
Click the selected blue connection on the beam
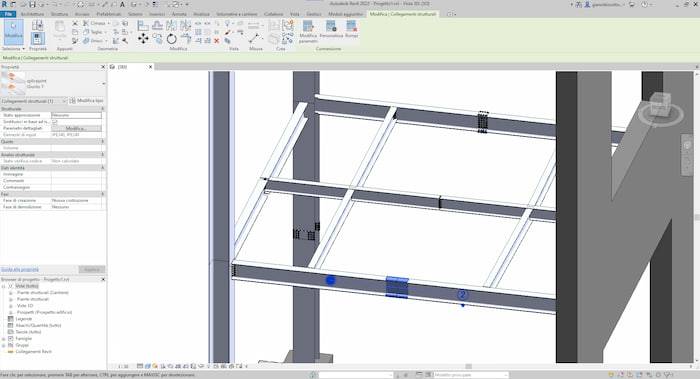[397, 287]
